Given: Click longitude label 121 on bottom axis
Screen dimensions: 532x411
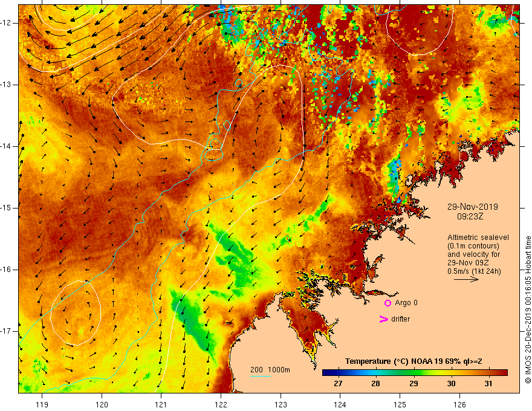Looking at the screenshot, I should pyautogui.click(x=161, y=404).
